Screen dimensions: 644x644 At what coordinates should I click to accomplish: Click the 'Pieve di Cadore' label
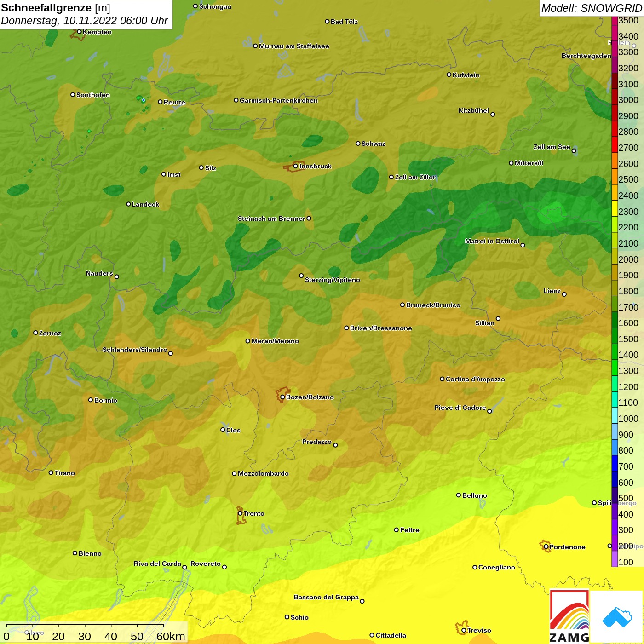(x=460, y=408)
